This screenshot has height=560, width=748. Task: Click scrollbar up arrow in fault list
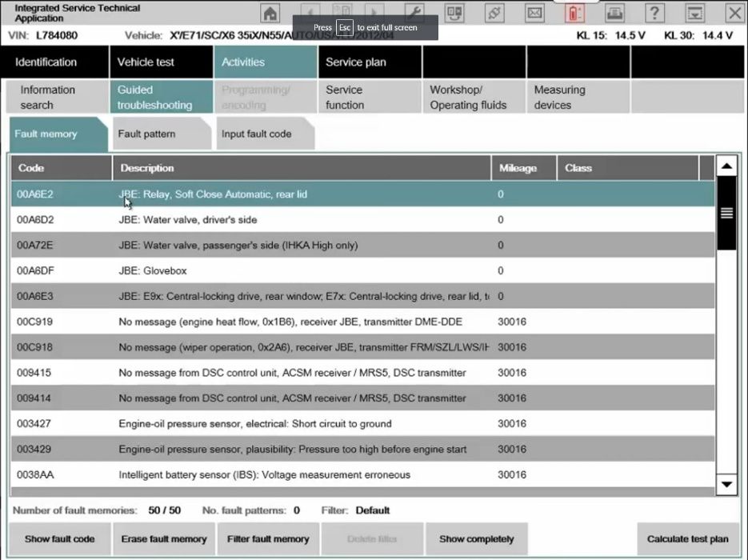[x=726, y=166]
